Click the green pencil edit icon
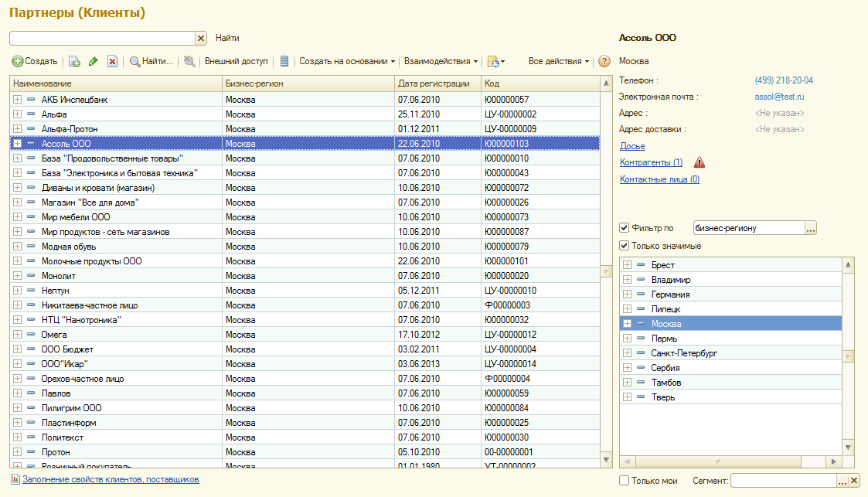Image resolution: width=868 pixels, height=497 pixels. pos(94,61)
